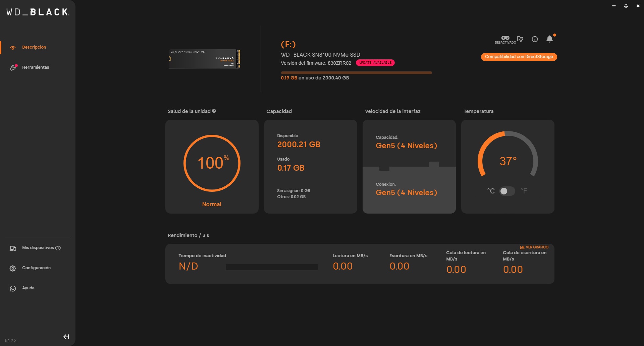
Task: Click the UPDATE AVAILABLE firmware badge
Action: point(375,63)
